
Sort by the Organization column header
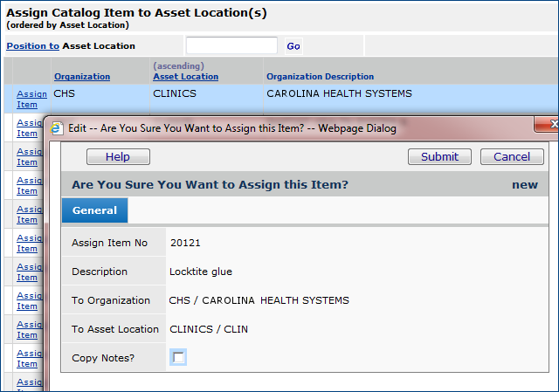(82, 77)
